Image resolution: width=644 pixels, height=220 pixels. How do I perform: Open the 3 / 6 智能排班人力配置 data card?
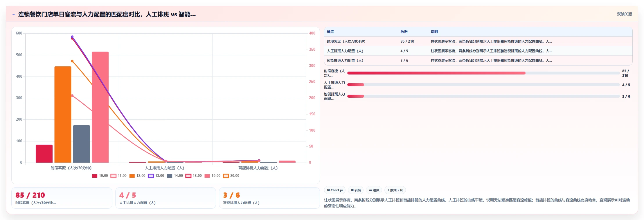[269, 198]
